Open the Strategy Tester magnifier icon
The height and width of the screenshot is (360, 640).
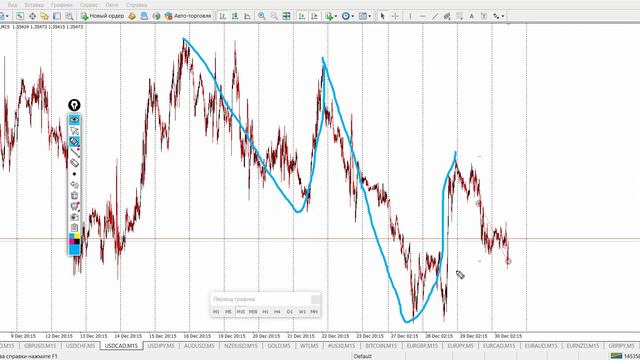point(69,16)
